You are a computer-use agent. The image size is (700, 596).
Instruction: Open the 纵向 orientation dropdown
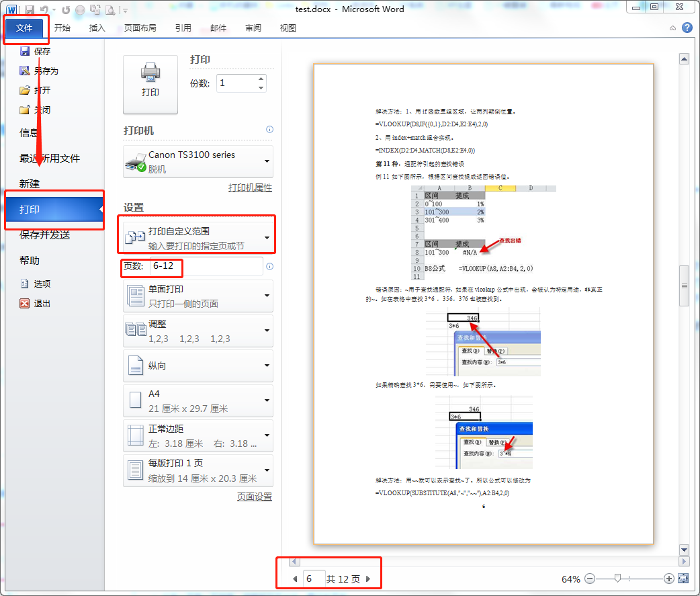point(267,365)
